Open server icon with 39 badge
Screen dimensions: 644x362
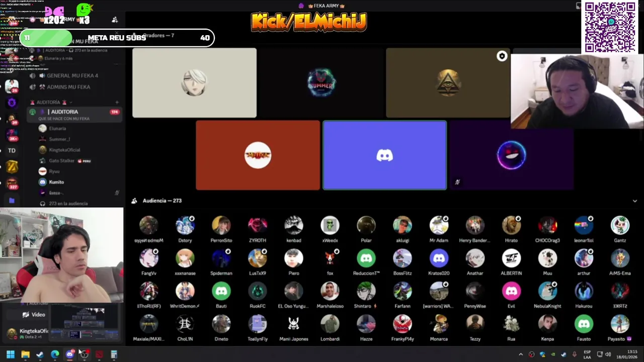tap(12, 119)
